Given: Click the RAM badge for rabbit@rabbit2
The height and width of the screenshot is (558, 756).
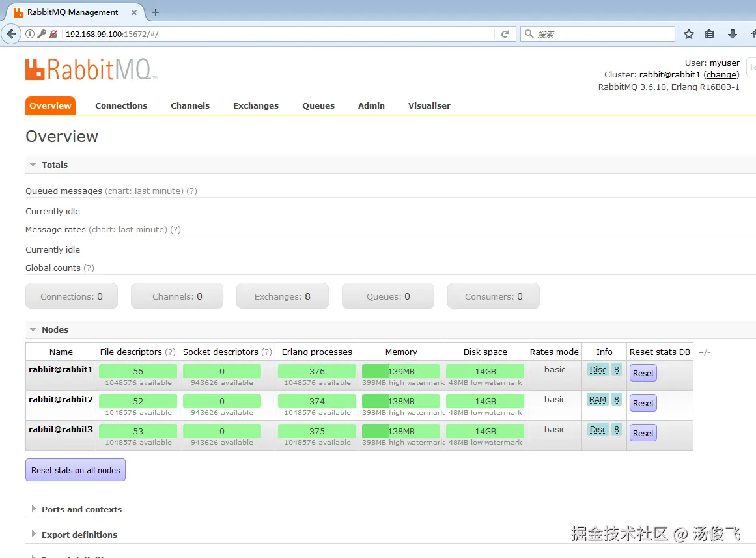Looking at the screenshot, I should pyautogui.click(x=598, y=399).
